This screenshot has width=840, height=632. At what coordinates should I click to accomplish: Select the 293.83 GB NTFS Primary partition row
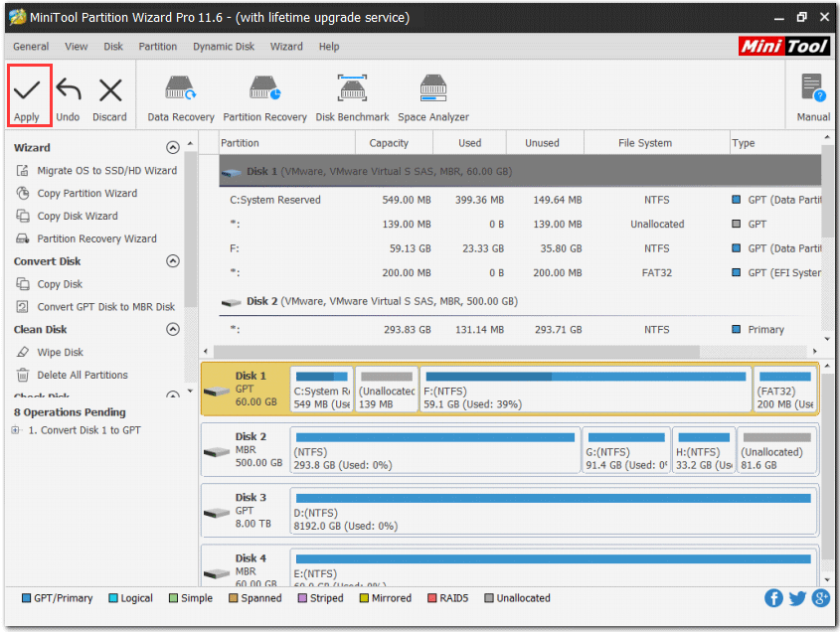(520, 329)
